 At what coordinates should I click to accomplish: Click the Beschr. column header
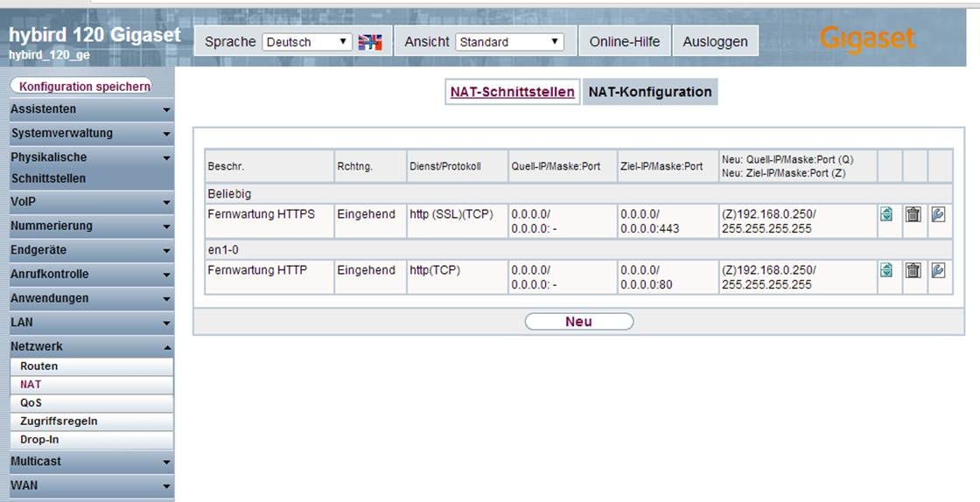pos(269,166)
